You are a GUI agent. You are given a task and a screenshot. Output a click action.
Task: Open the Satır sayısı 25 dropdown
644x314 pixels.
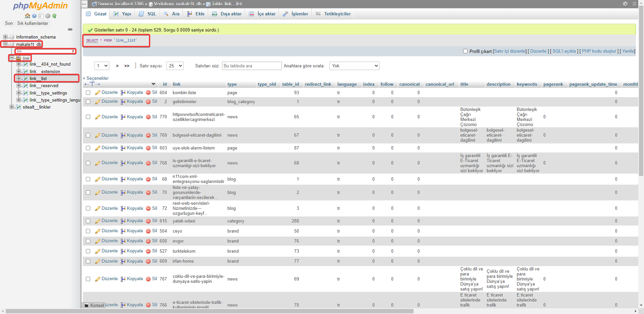pos(175,66)
